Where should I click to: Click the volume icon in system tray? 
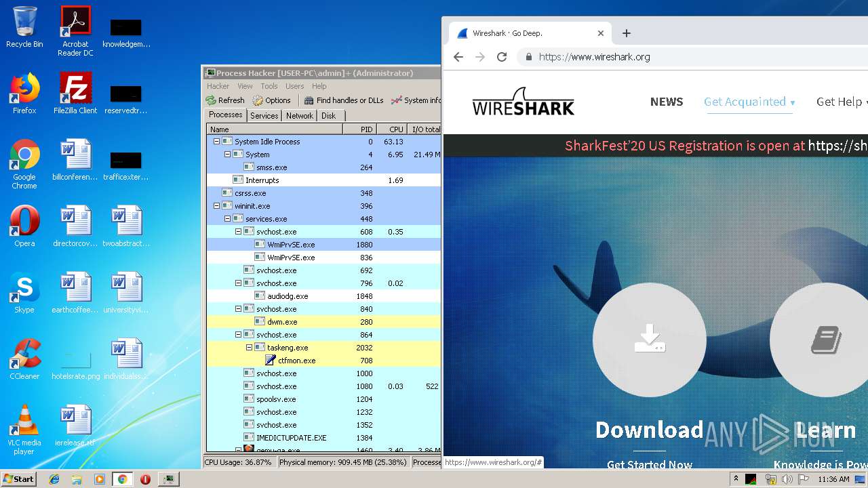coord(787,479)
